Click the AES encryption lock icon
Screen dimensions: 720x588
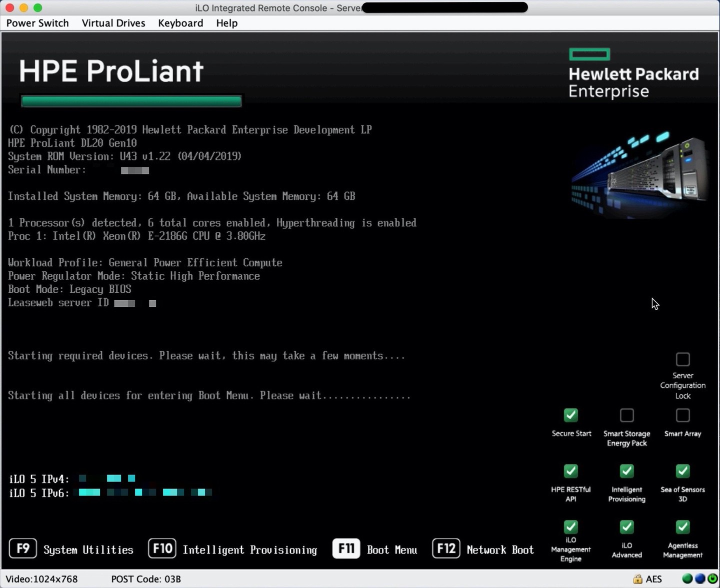637,579
